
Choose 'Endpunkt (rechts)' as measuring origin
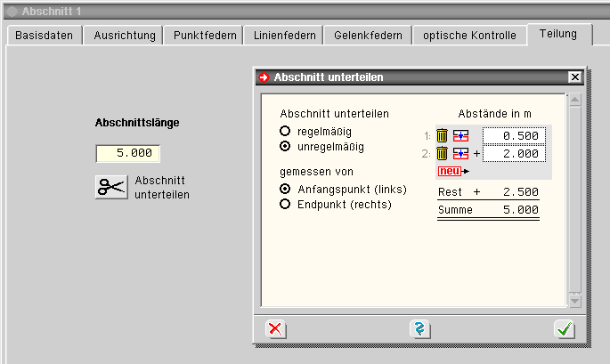[286, 204]
